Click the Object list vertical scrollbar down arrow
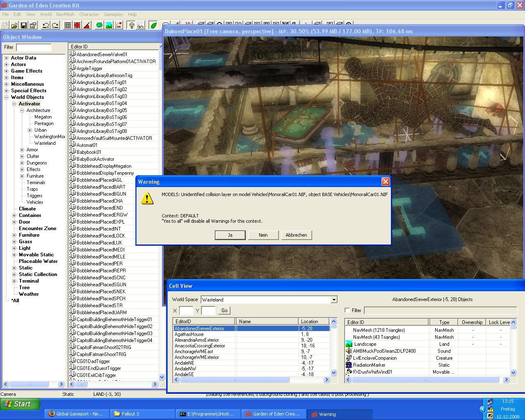525x420 pixels. (x=162, y=377)
